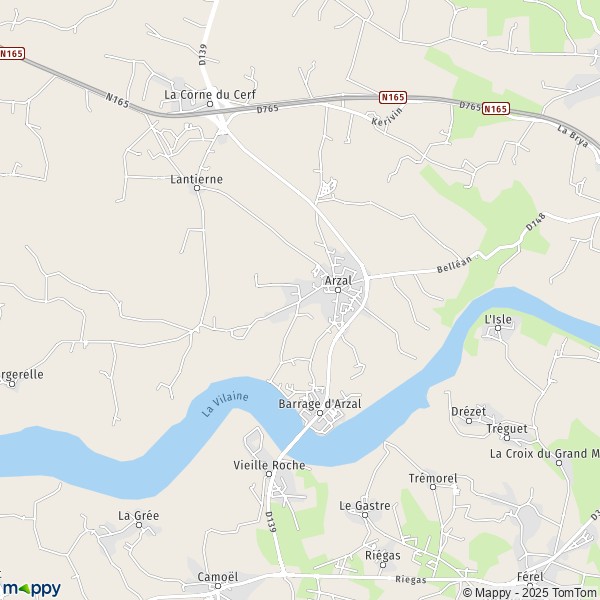Click the Vieille Roche place marker

pos(269,474)
